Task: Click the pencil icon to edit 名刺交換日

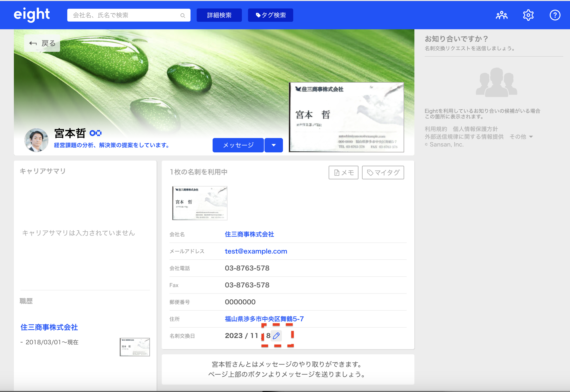Action: click(277, 336)
